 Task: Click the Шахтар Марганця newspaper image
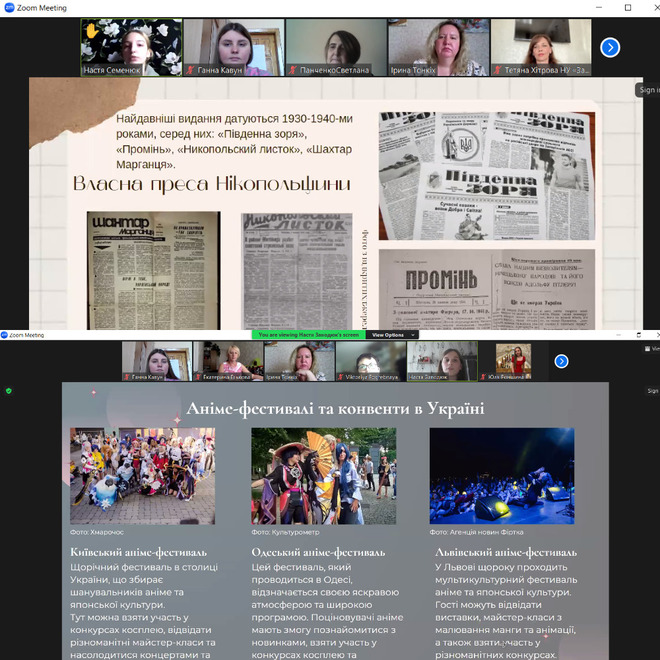pyautogui.click(x=153, y=270)
